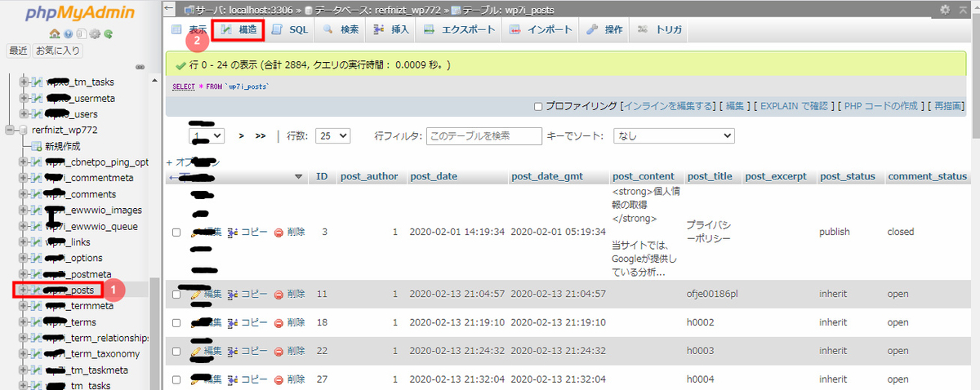
Task: Open the 行数 dropdown showing 25
Action: [x=333, y=136]
